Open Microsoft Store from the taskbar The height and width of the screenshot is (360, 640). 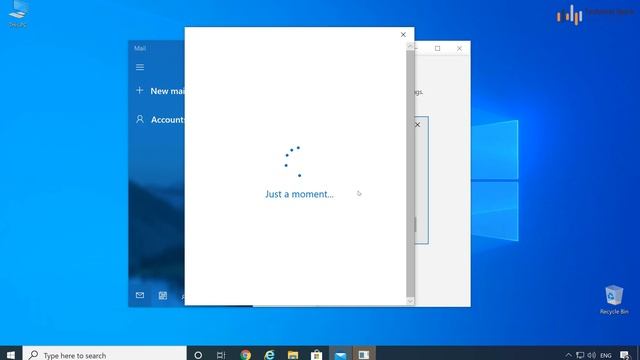tap(316, 355)
